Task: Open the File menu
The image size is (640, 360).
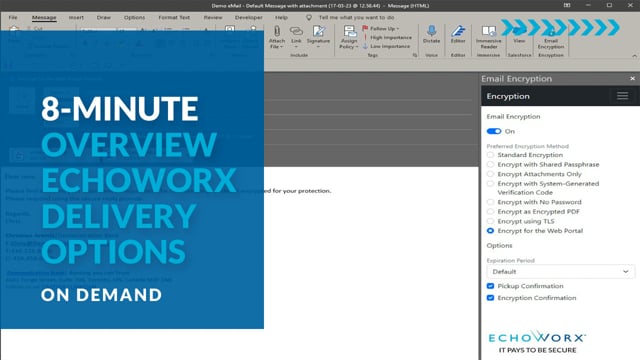Action: (13, 18)
